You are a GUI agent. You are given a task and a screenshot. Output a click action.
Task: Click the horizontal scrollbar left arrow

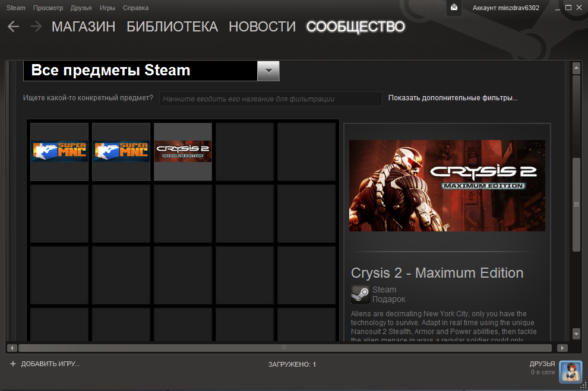pyautogui.click(x=12, y=348)
